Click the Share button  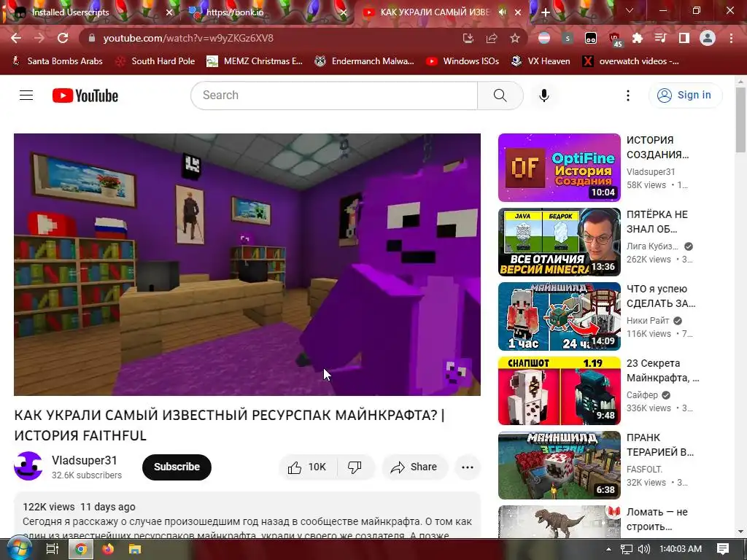[414, 467]
